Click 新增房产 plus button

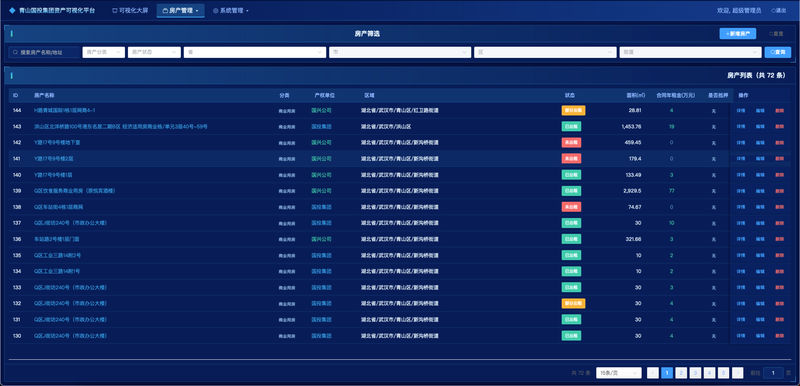click(738, 34)
